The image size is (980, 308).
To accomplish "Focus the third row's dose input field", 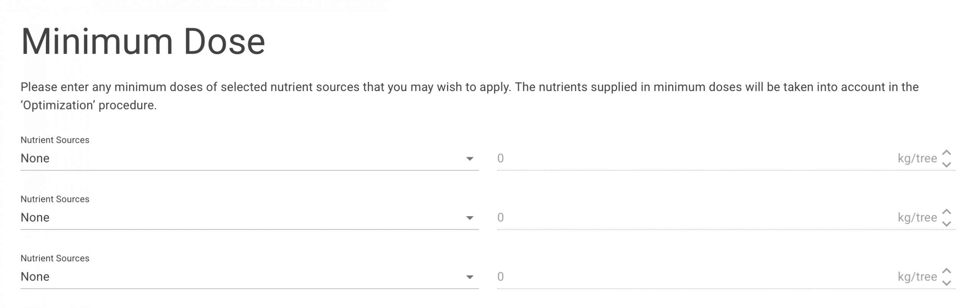I will coord(689,277).
